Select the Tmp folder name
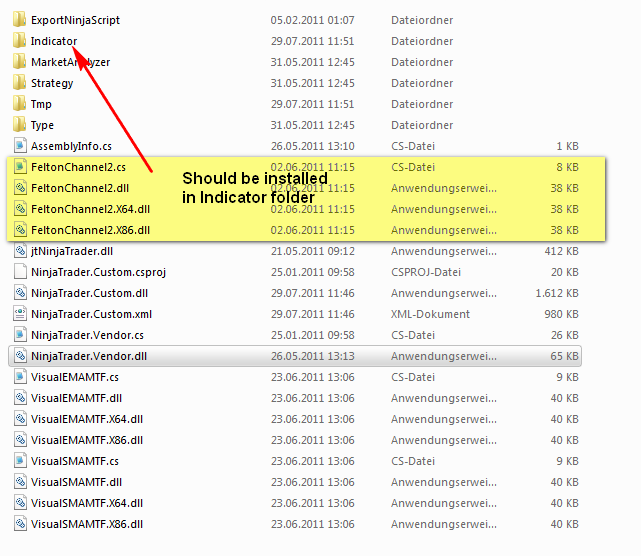The width and height of the screenshot is (641, 556). coord(41,104)
